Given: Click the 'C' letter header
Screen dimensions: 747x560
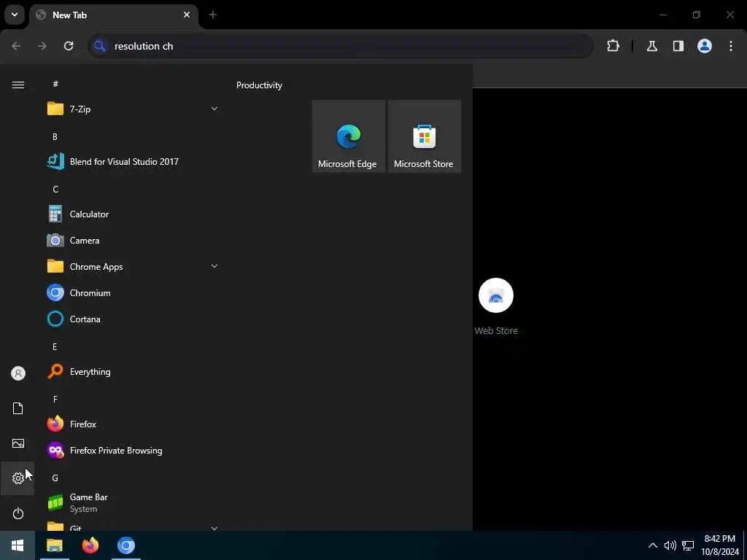Looking at the screenshot, I should [55, 189].
